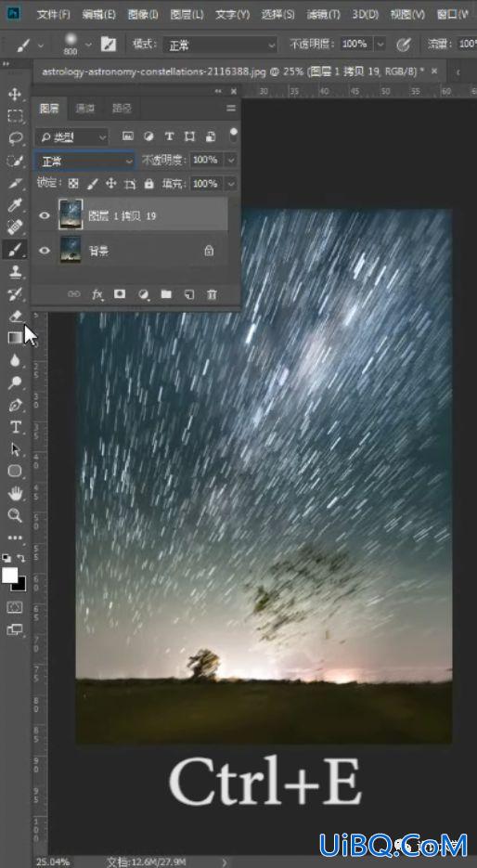
Task: Lock image pixels
Action: 93,183
